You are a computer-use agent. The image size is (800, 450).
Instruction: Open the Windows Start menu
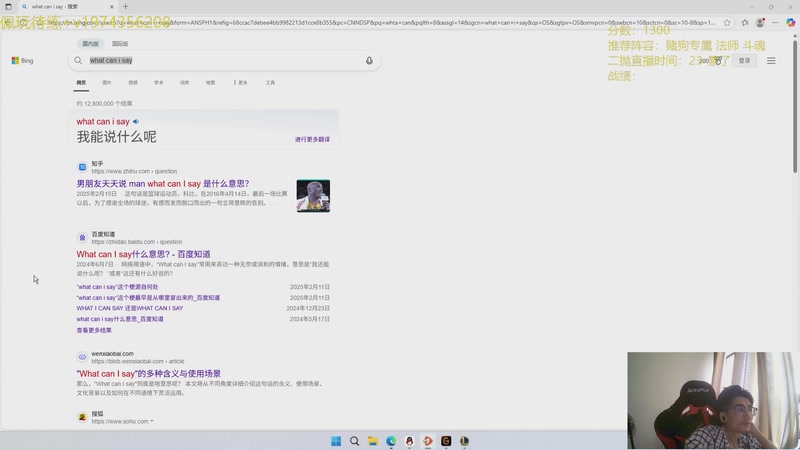[x=336, y=441]
